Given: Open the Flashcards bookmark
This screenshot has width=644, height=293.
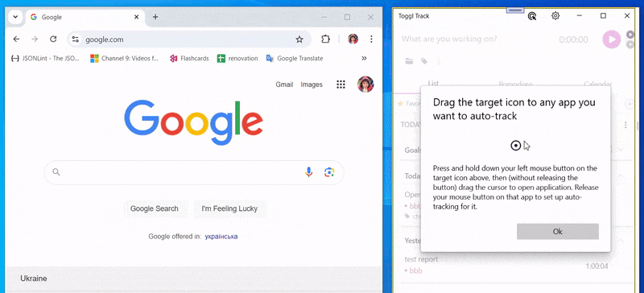Looking at the screenshot, I should (x=189, y=58).
